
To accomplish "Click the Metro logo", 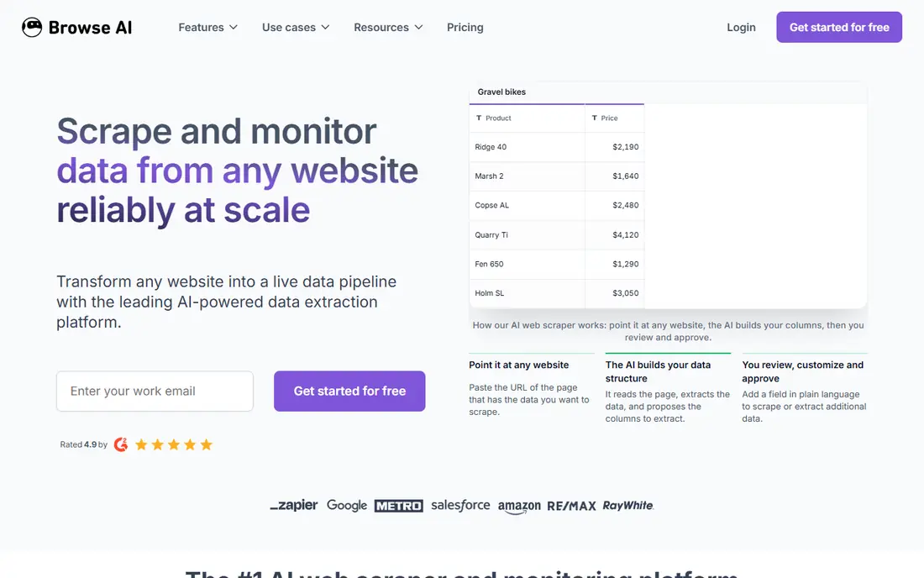I will pos(398,506).
